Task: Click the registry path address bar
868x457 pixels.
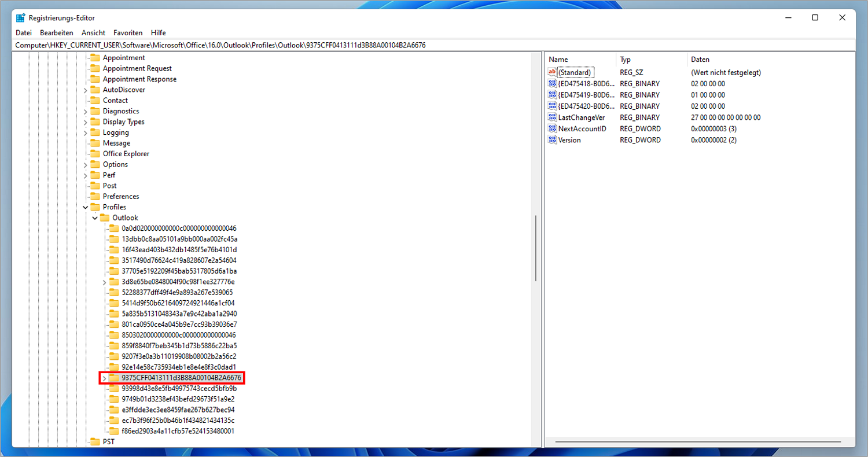Action: (434, 45)
